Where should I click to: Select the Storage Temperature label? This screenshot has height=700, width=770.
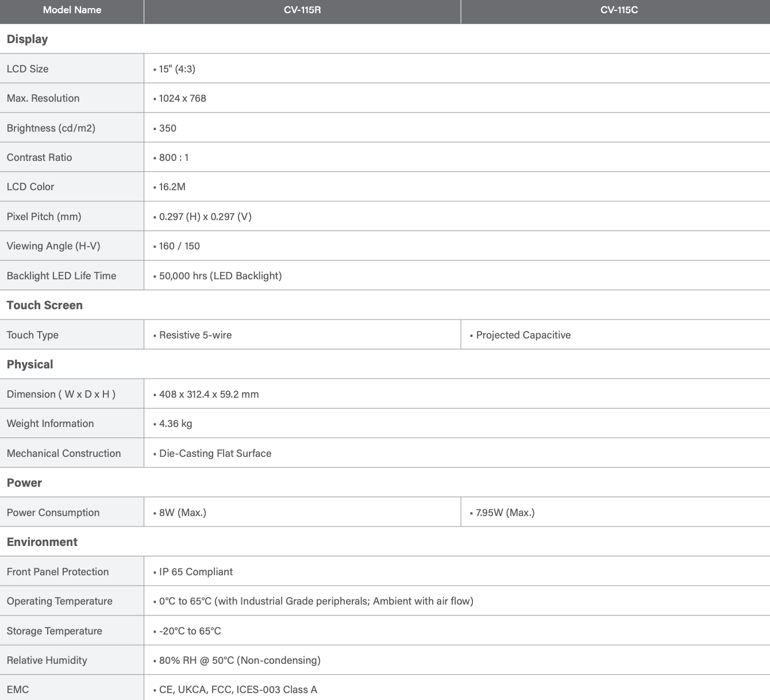55,631
